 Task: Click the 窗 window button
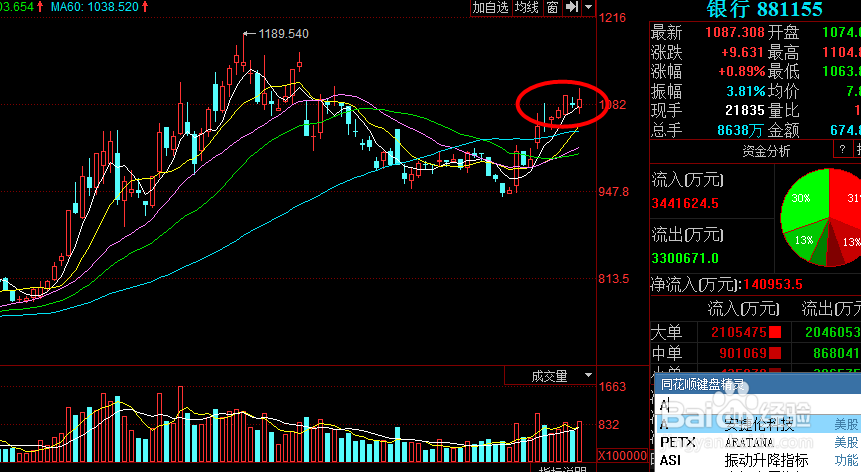coord(553,8)
